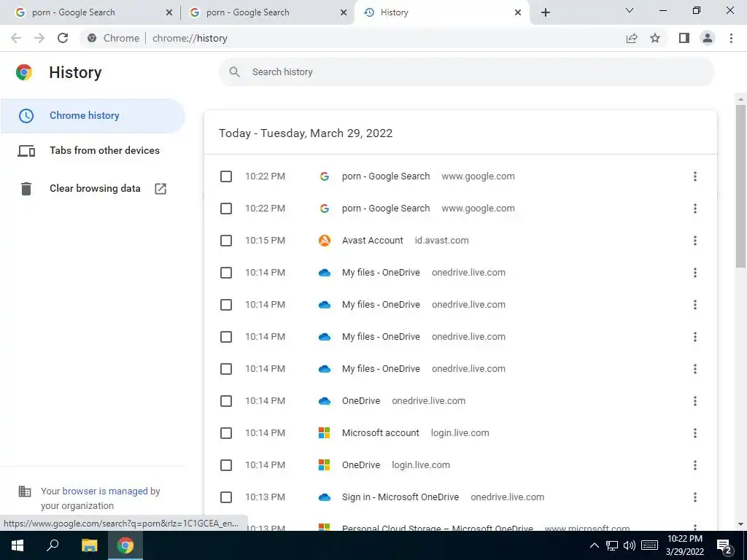Open Tabs from other devices

93,150
